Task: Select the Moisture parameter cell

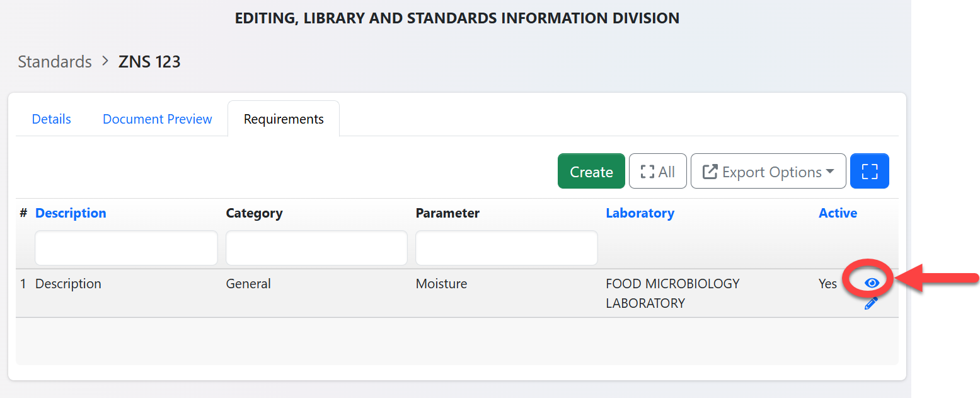Action: click(441, 284)
